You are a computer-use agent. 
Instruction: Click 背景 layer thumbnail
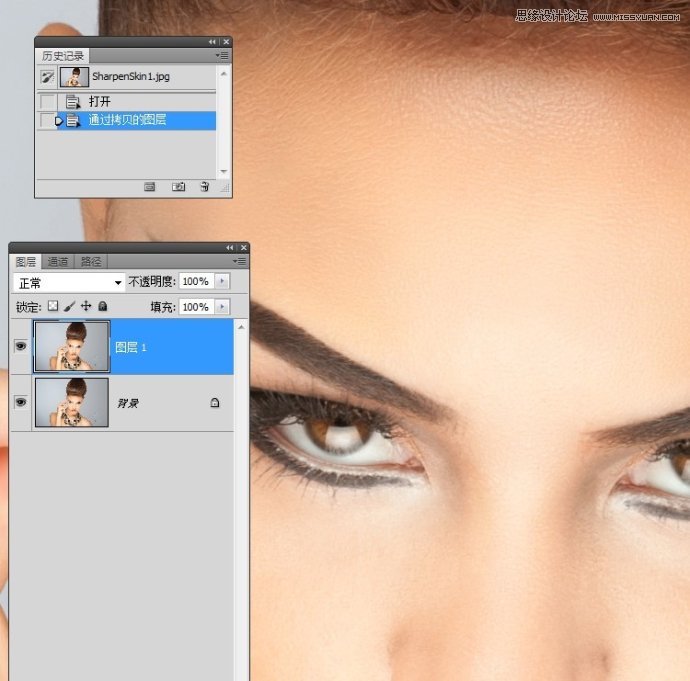coord(72,402)
